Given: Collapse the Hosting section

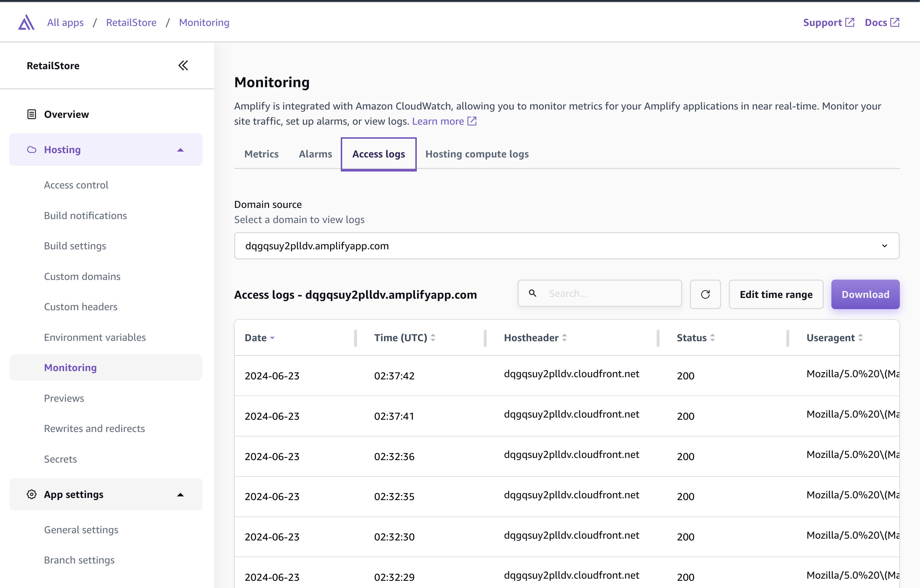Looking at the screenshot, I should 180,150.
